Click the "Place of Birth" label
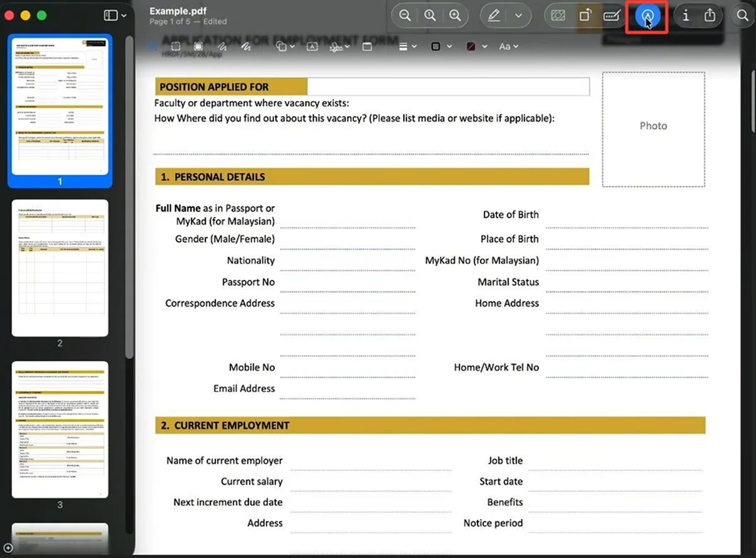Screen dimensions: 756x558 tap(510, 239)
